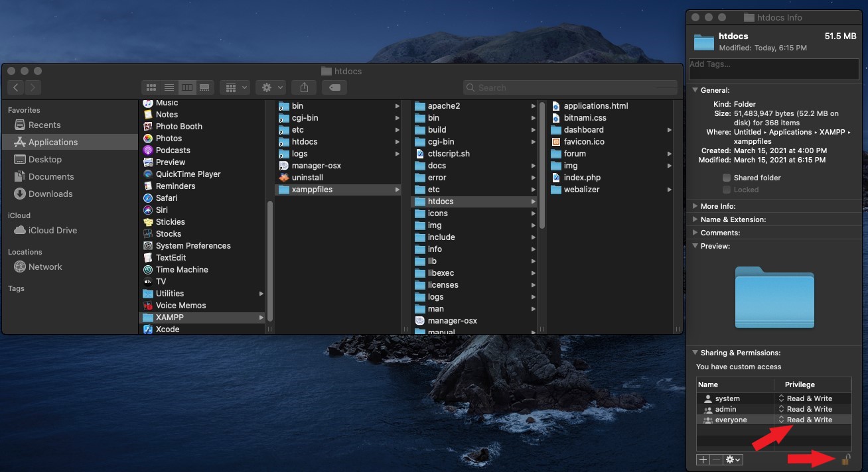Expand the webalizer folder arrow
Image resolution: width=868 pixels, height=472 pixels.
click(x=670, y=189)
